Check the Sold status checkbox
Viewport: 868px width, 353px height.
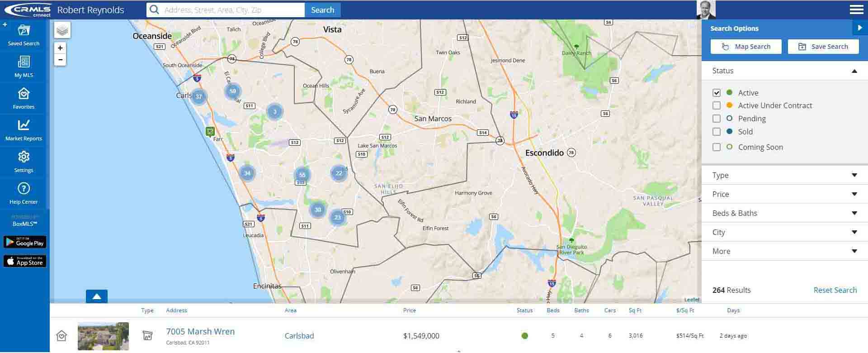pyautogui.click(x=717, y=132)
